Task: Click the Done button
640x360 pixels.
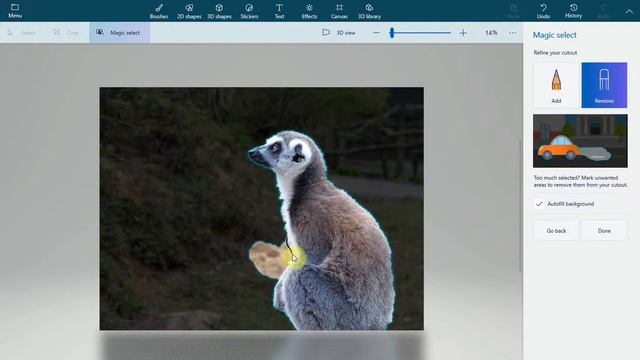Action: coord(604,231)
